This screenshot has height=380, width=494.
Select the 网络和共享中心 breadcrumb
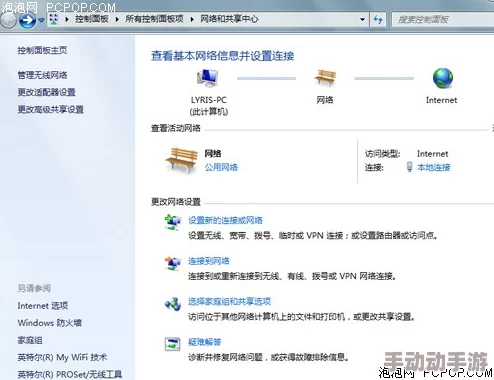tap(229, 19)
